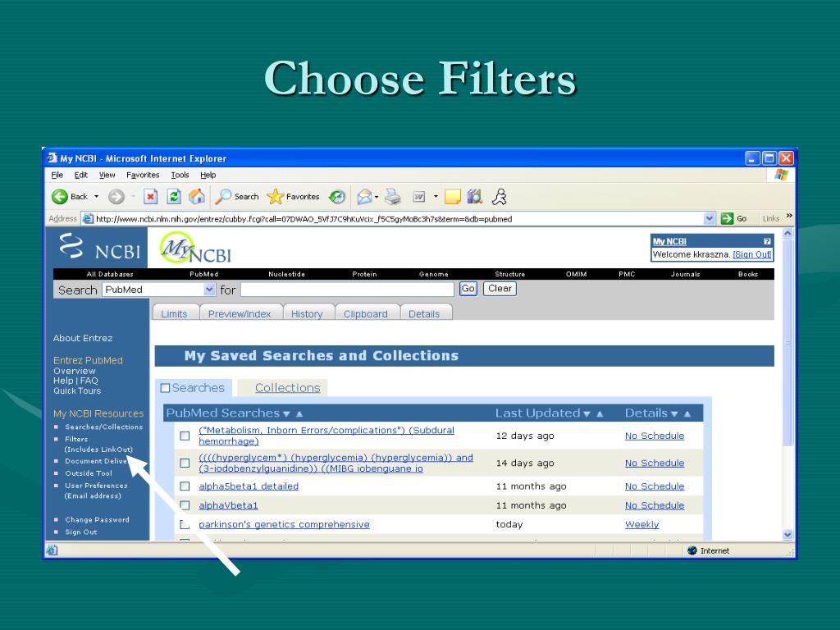Viewport: 840px width, 630px height.
Task: Open the Back button history dropdown
Action: point(97,197)
